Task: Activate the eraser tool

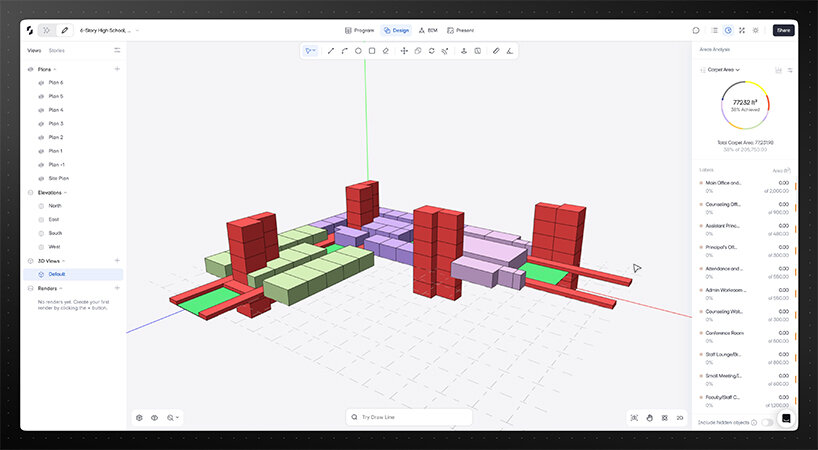Action: coord(386,50)
